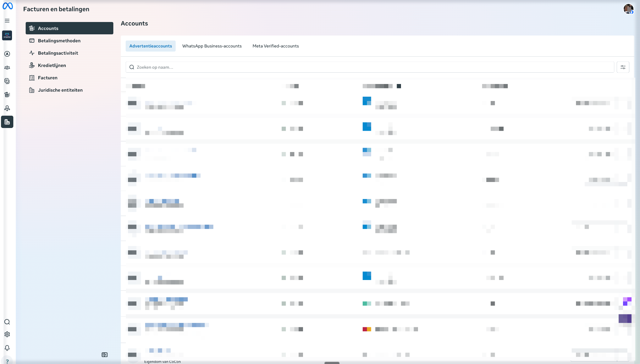Open the stacked documents icon in left rail
Image resolution: width=640 pixels, height=364 pixels.
coord(7,81)
